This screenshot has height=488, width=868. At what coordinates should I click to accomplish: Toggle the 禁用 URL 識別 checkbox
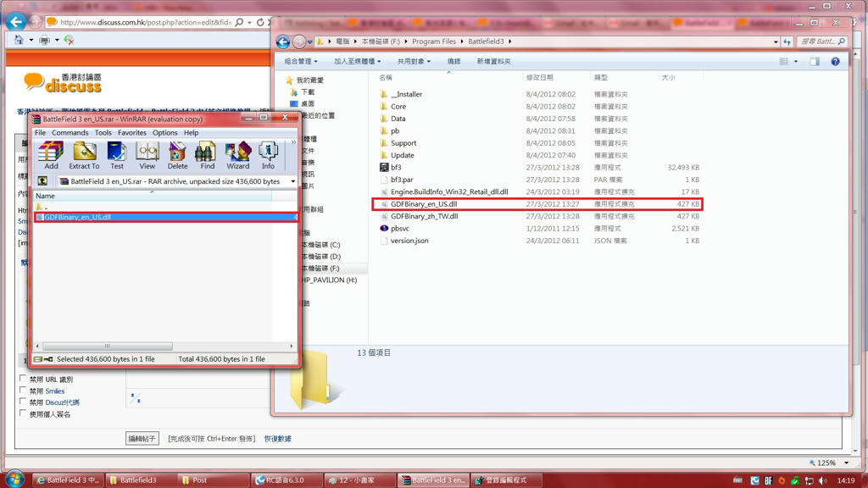point(23,379)
